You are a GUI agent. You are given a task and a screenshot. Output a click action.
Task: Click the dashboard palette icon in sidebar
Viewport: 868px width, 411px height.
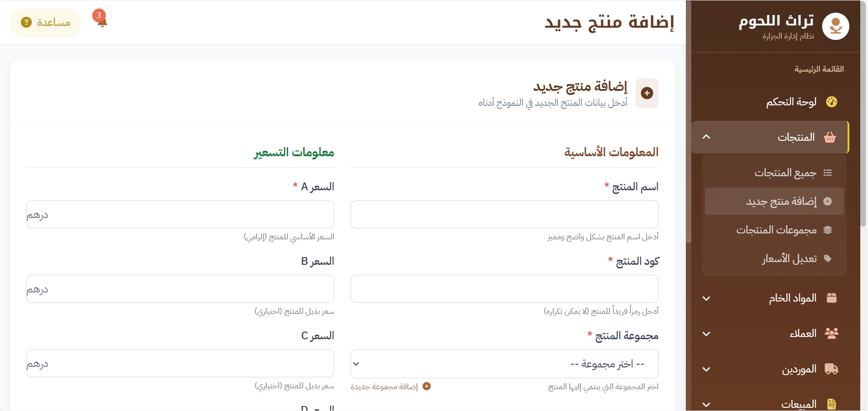tap(831, 102)
